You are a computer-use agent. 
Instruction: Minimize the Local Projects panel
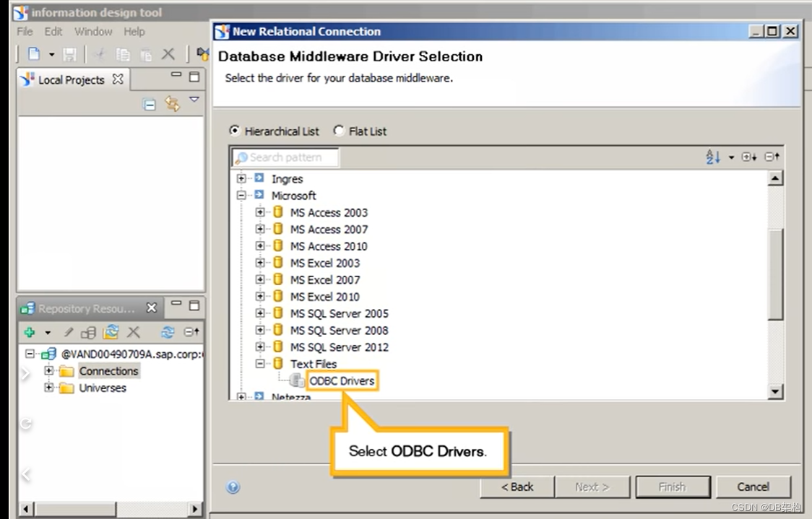176,75
